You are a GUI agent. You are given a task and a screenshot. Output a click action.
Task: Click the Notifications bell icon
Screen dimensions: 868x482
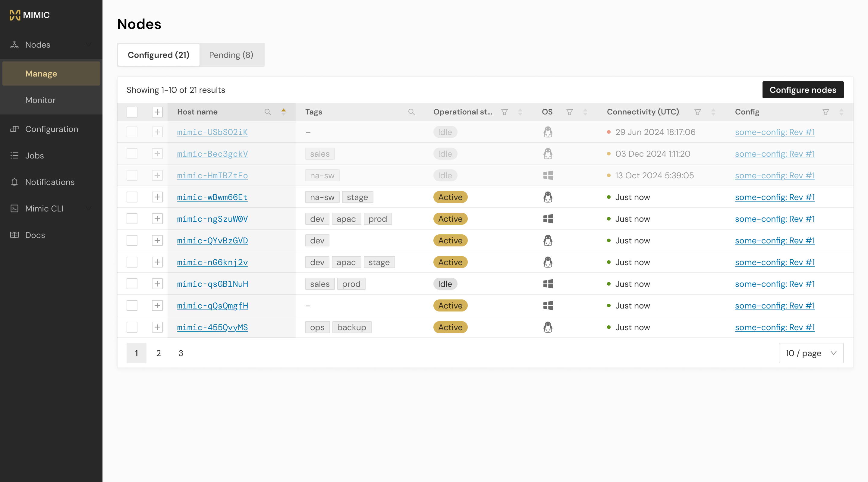(14, 182)
